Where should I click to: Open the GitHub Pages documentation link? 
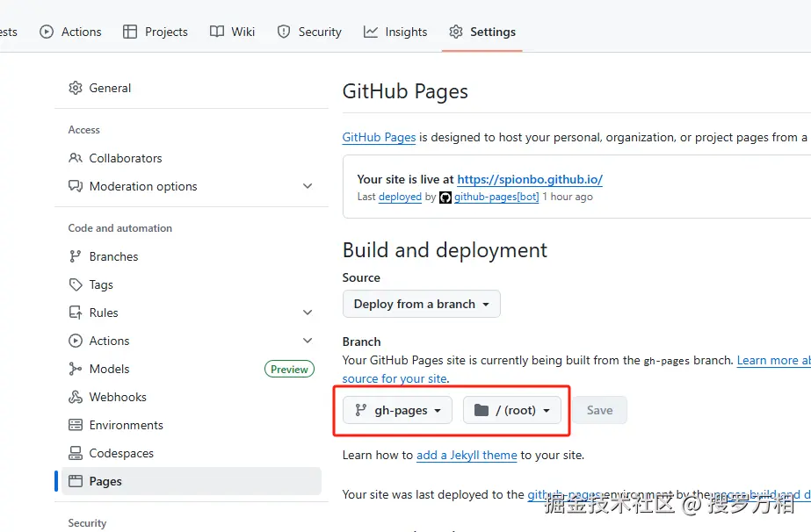coord(379,137)
